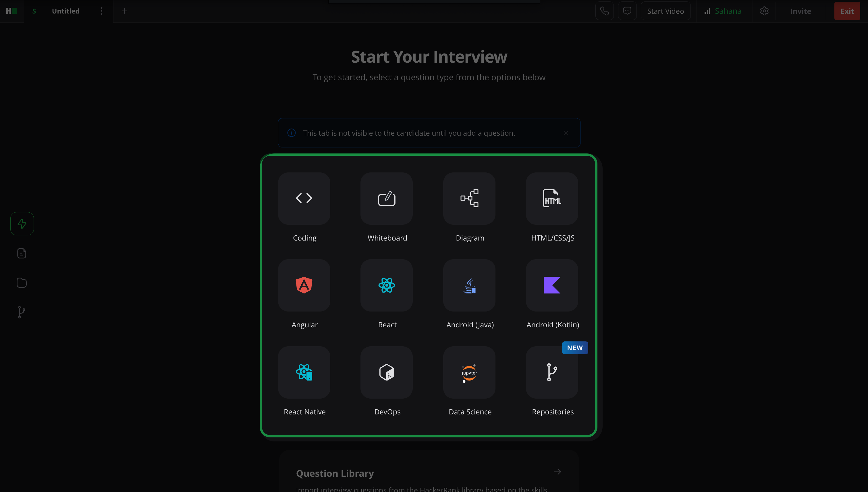Add a new tab with plus
Screen dimensions: 868x492
[125, 11]
